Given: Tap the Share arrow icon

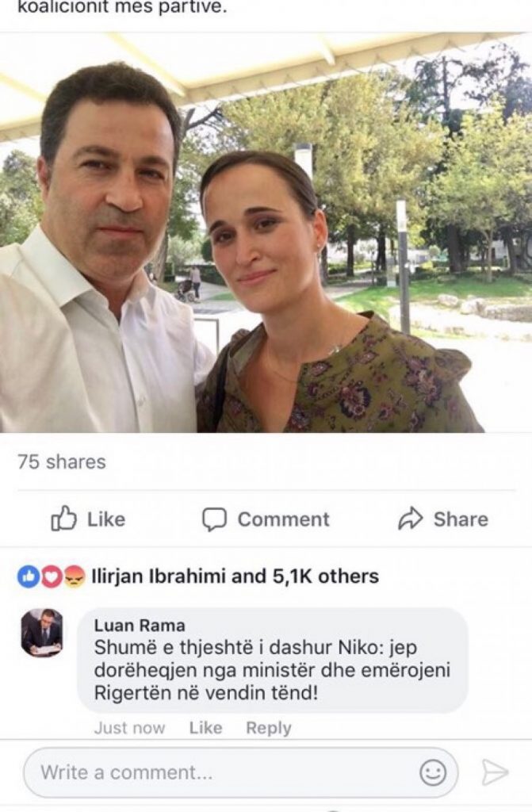Looking at the screenshot, I should (410, 519).
